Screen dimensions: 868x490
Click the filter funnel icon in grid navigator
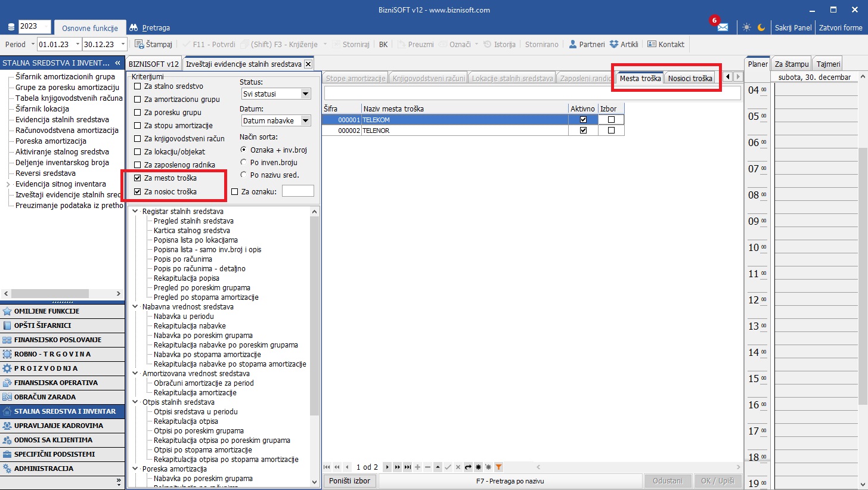pos(499,467)
